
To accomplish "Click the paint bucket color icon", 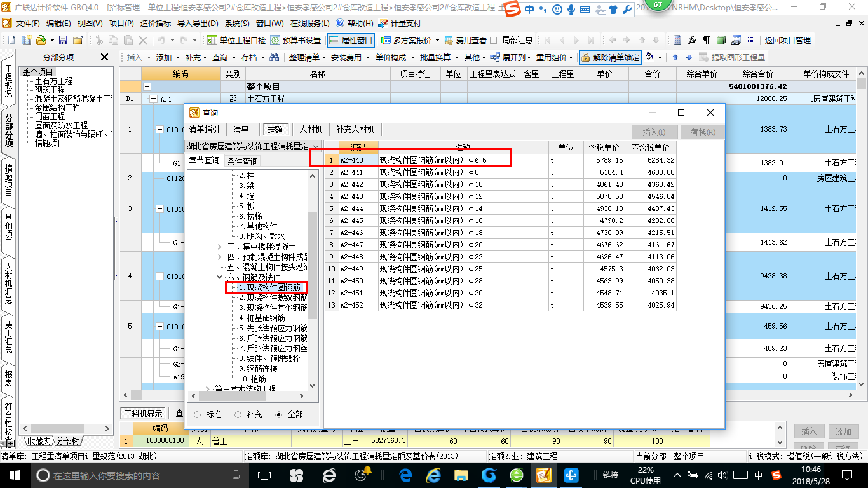I will (x=649, y=57).
